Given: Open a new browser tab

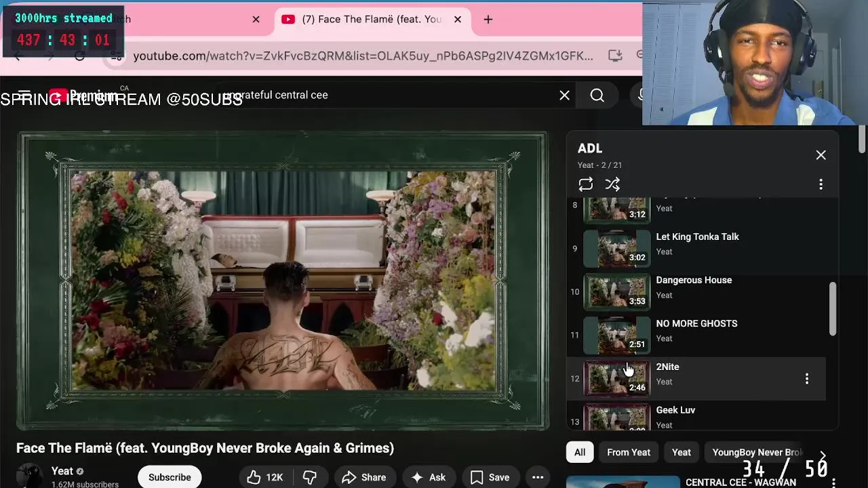Looking at the screenshot, I should [x=488, y=19].
